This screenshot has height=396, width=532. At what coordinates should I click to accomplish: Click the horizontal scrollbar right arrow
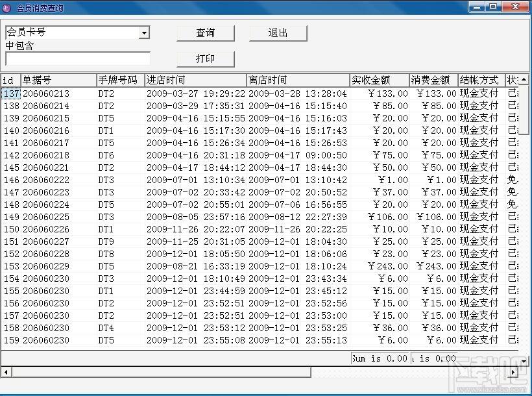513,372
